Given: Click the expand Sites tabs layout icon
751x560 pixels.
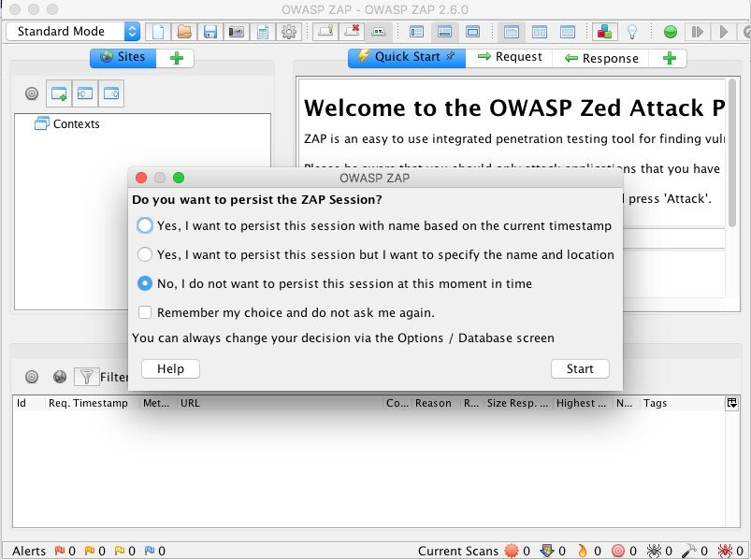Looking at the screenshot, I should [417, 32].
